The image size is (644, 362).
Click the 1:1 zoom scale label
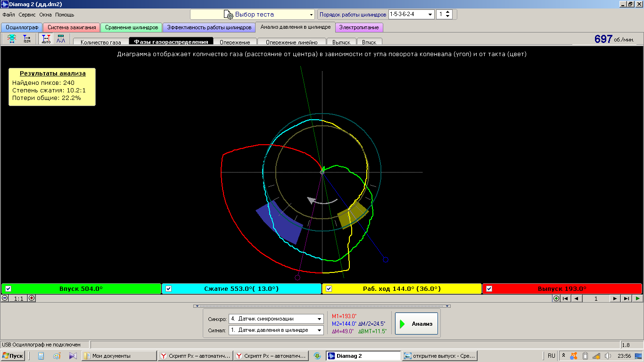coord(18,298)
